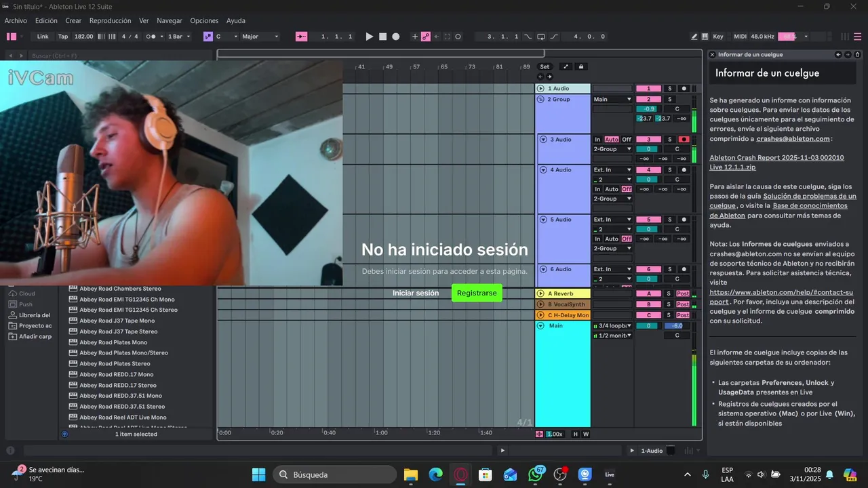
Task: Close the Informar de un cuelgue panel
Action: (x=712, y=54)
